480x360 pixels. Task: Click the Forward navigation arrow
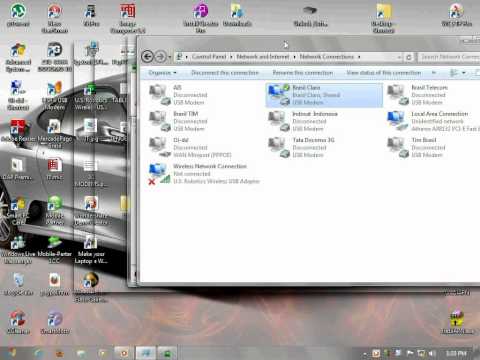[x=161, y=57]
